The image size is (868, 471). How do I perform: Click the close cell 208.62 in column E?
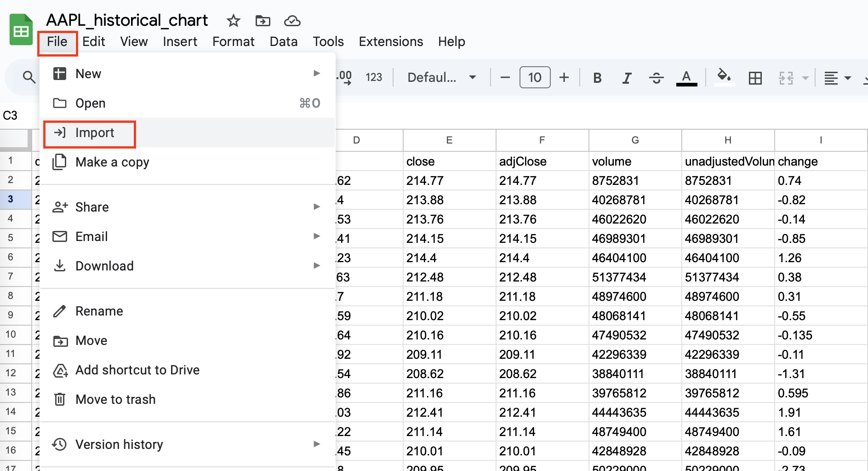(449, 374)
